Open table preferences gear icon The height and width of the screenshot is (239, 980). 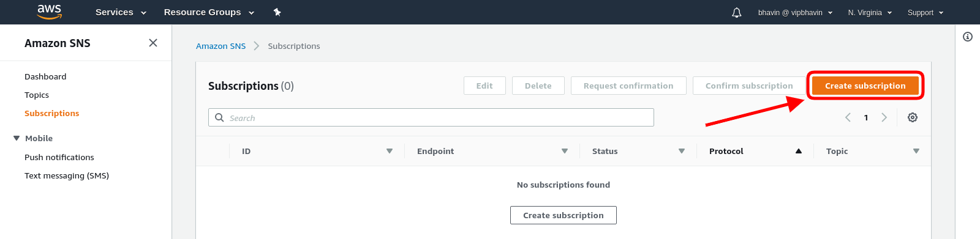(913, 117)
